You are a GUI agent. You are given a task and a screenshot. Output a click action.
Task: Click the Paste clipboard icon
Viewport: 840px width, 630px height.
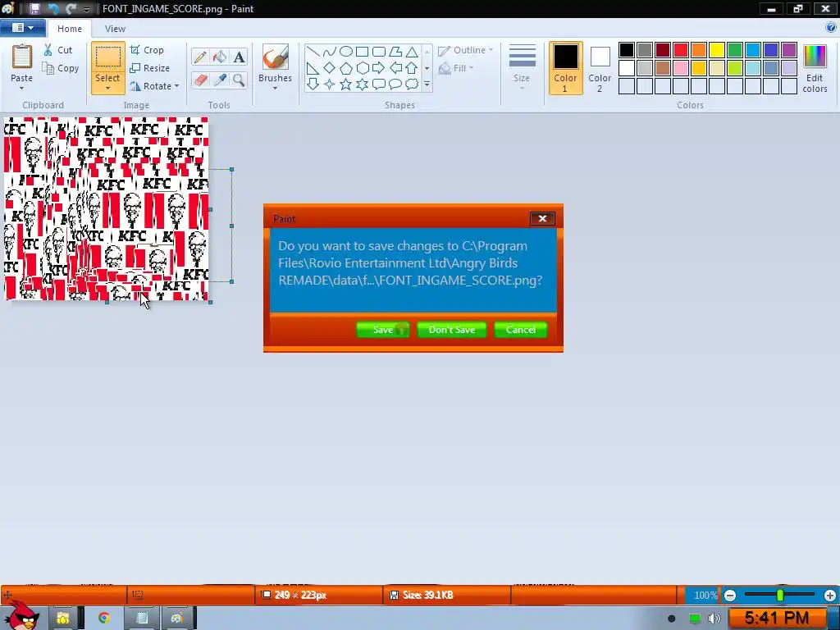click(22, 57)
